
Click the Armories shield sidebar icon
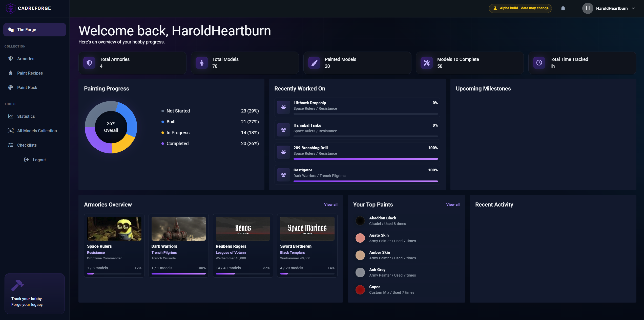[11, 58]
